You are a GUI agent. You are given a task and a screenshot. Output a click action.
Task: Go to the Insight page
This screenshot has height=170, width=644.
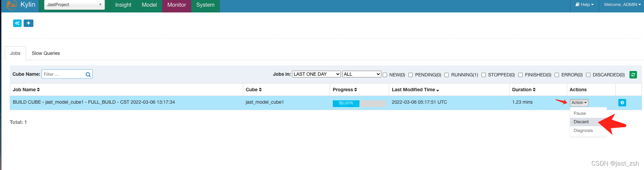[x=123, y=5]
